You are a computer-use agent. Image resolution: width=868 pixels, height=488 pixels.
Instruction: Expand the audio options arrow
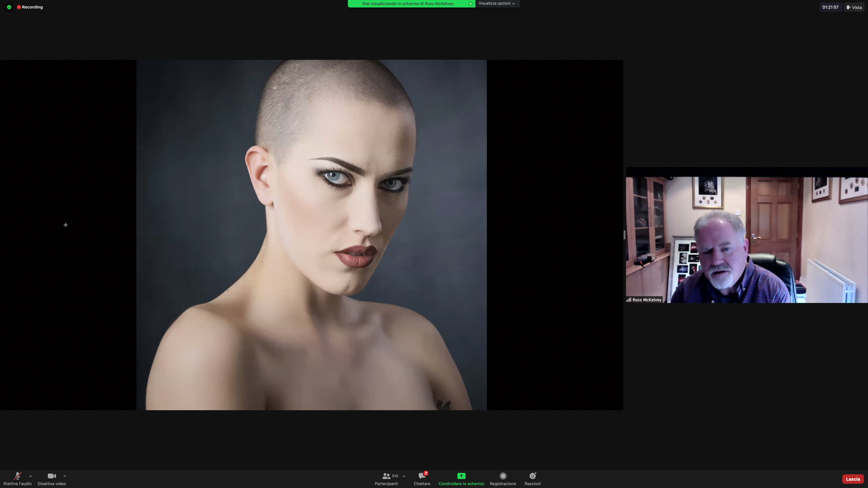coord(30,476)
